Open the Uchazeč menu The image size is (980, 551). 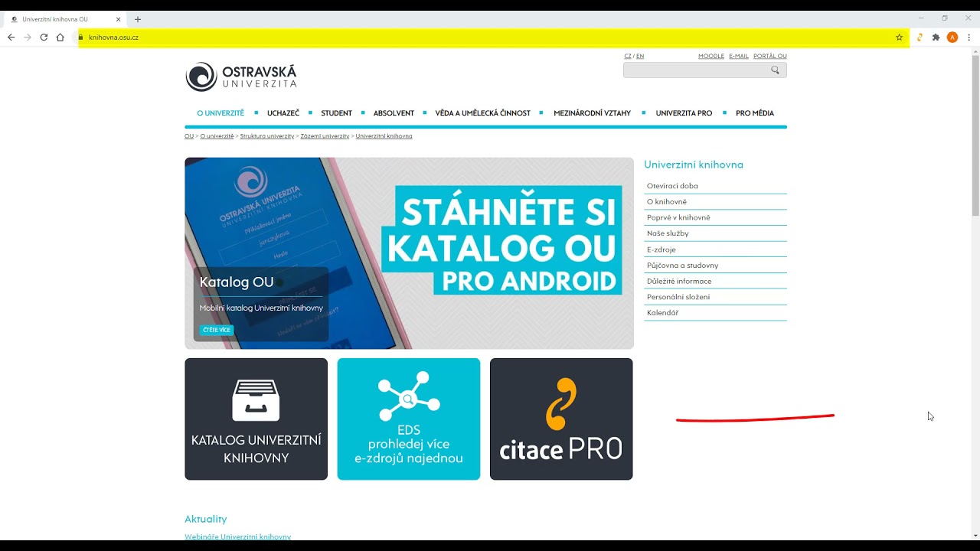(283, 113)
